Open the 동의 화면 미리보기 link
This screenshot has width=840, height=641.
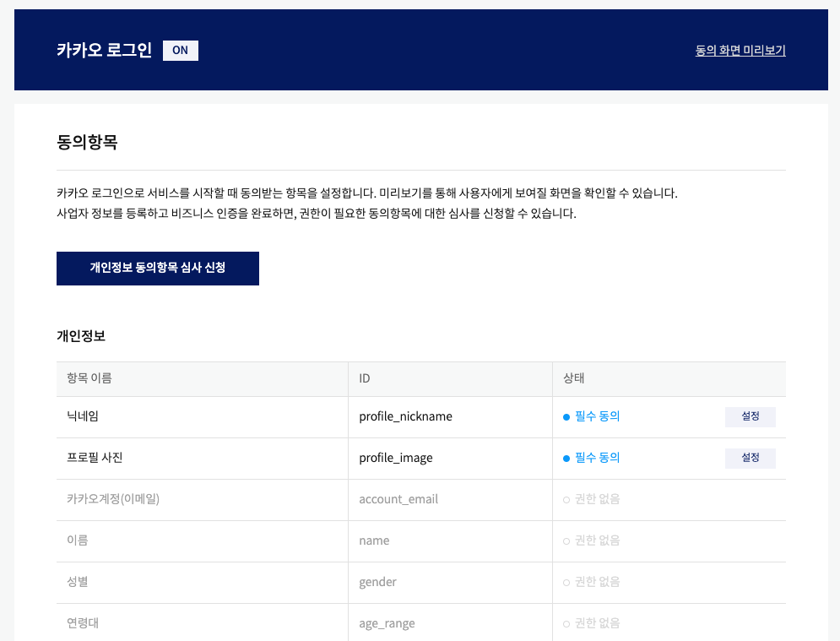[x=740, y=51]
